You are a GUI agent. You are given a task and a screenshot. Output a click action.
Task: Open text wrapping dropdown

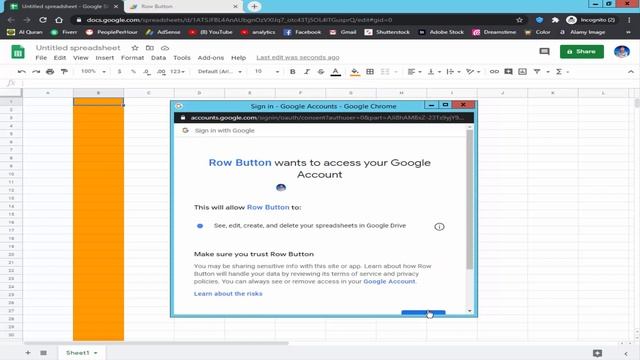coord(453,71)
